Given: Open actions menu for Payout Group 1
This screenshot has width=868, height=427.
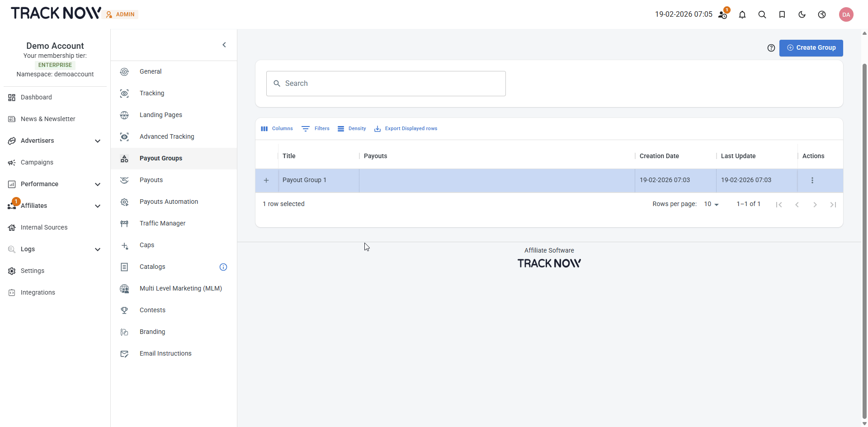Looking at the screenshot, I should 812,180.
